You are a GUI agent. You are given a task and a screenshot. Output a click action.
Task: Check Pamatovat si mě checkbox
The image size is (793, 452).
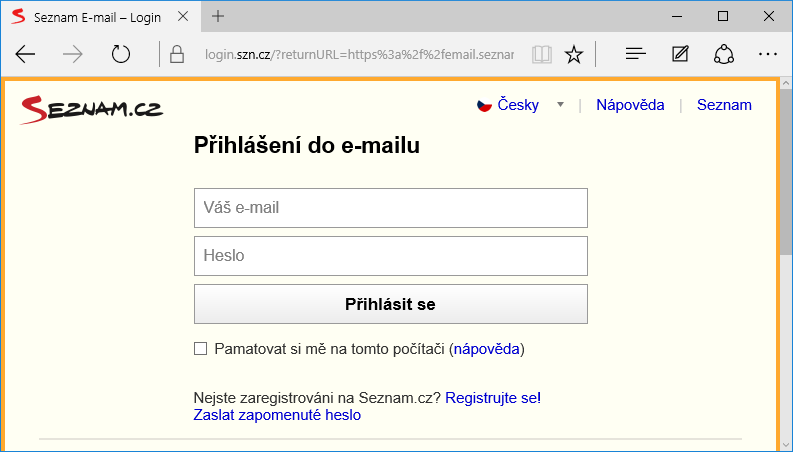click(200, 349)
